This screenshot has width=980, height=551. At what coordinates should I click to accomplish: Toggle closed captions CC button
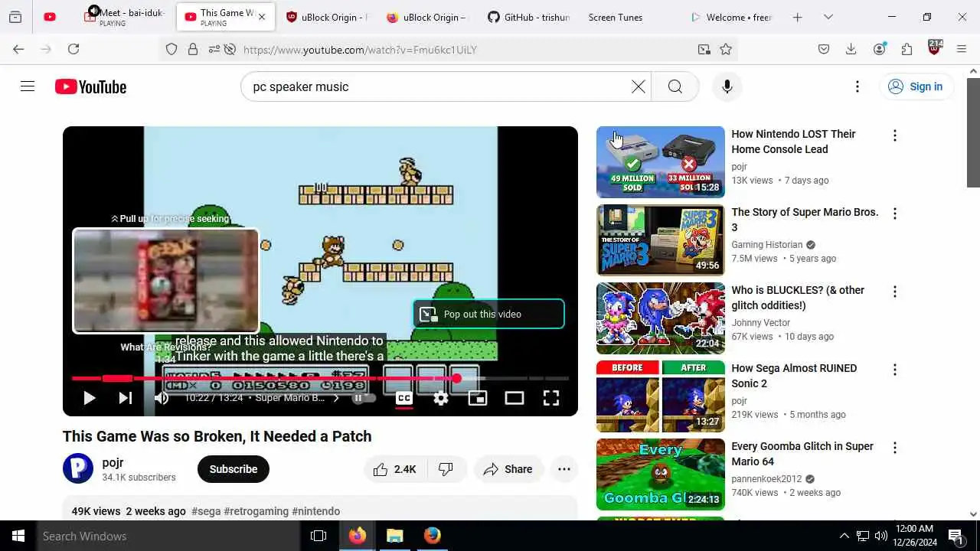pos(404,398)
